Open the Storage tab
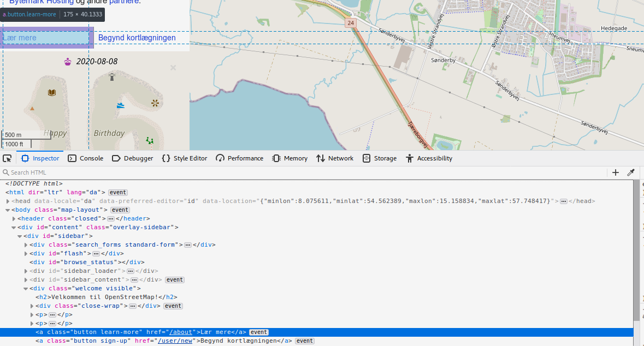The width and height of the screenshot is (644, 346). (x=380, y=158)
